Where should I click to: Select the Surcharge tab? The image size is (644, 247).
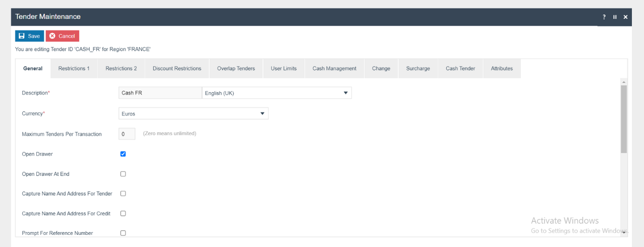[418, 69]
